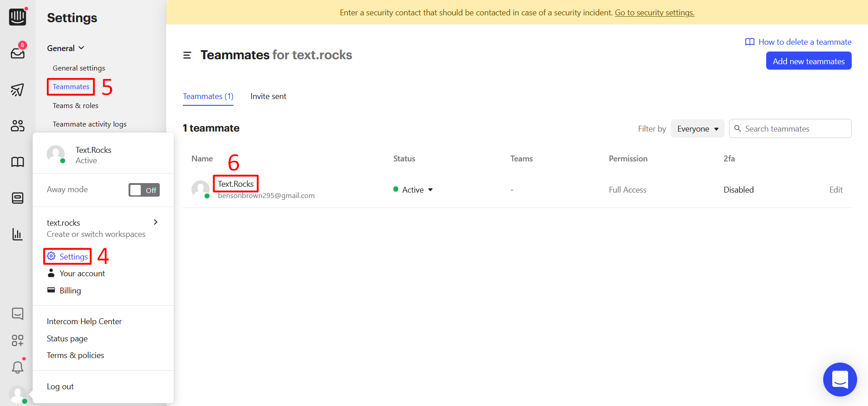This screenshot has width=868, height=406.
Task: Toggle Away mode switch
Action: click(x=144, y=190)
